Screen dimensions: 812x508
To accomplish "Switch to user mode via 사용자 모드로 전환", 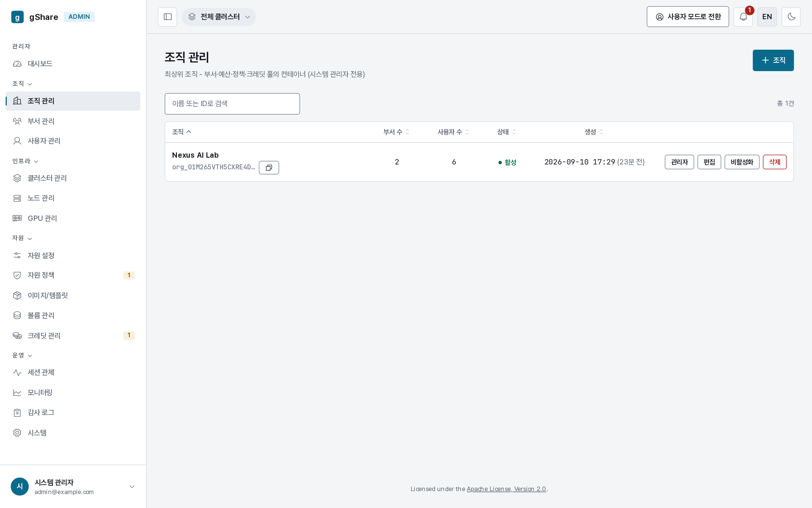I will (688, 17).
